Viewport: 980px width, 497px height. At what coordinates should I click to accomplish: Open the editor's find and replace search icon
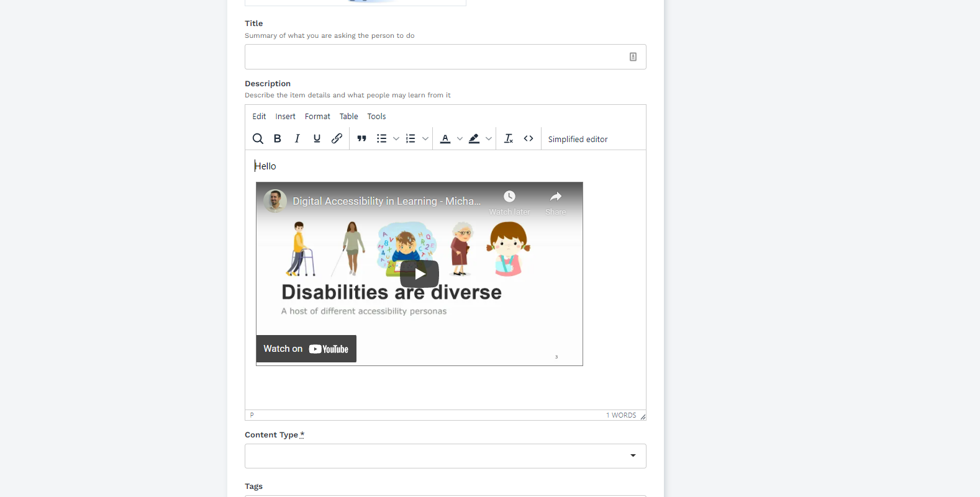pyautogui.click(x=258, y=138)
